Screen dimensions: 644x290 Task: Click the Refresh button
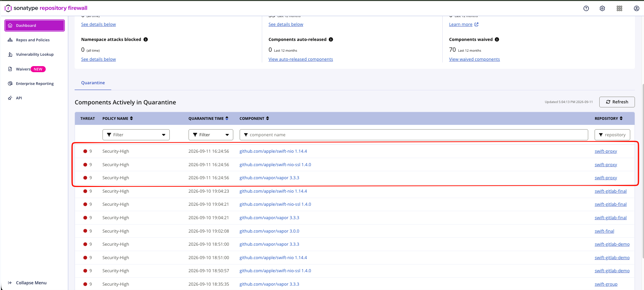[617, 102]
